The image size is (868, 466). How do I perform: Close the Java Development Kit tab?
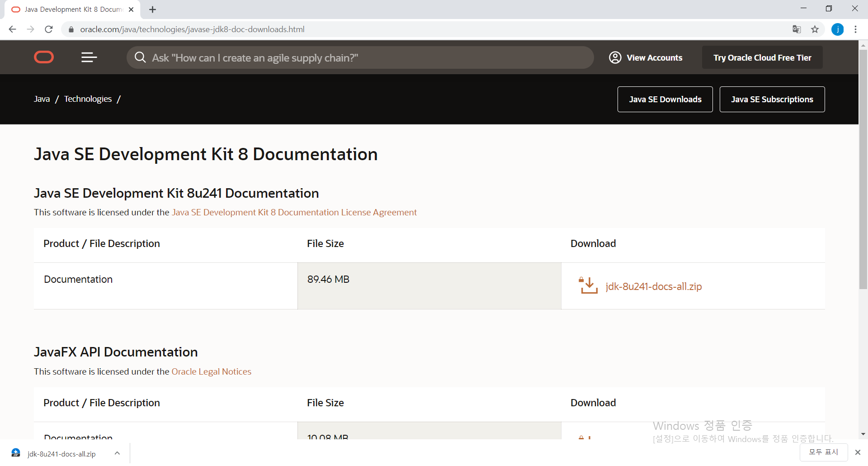pyautogui.click(x=131, y=10)
